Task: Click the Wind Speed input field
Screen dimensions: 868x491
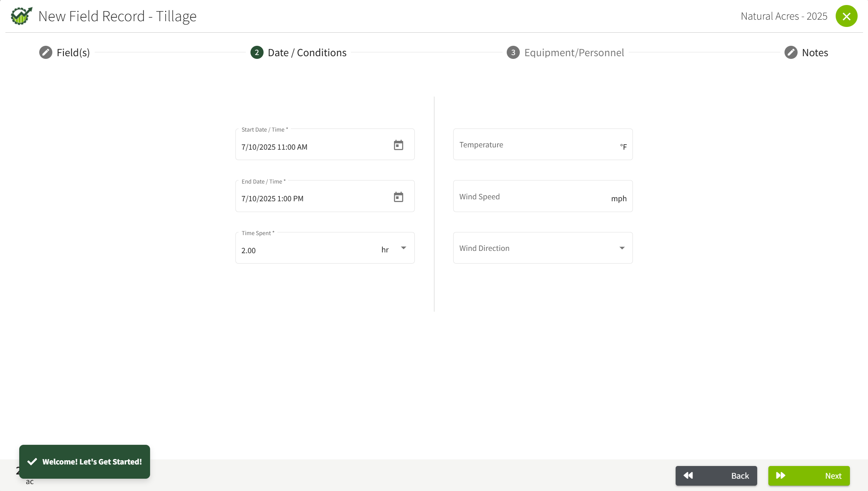Action: [x=543, y=196]
